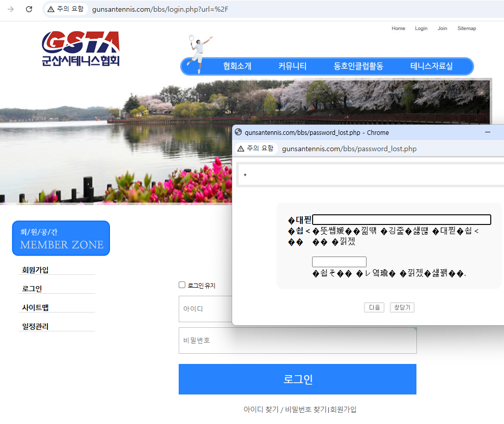504x424 pixels.
Task: Click the blue 로그인 login button
Action: pyautogui.click(x=297, y=379)
